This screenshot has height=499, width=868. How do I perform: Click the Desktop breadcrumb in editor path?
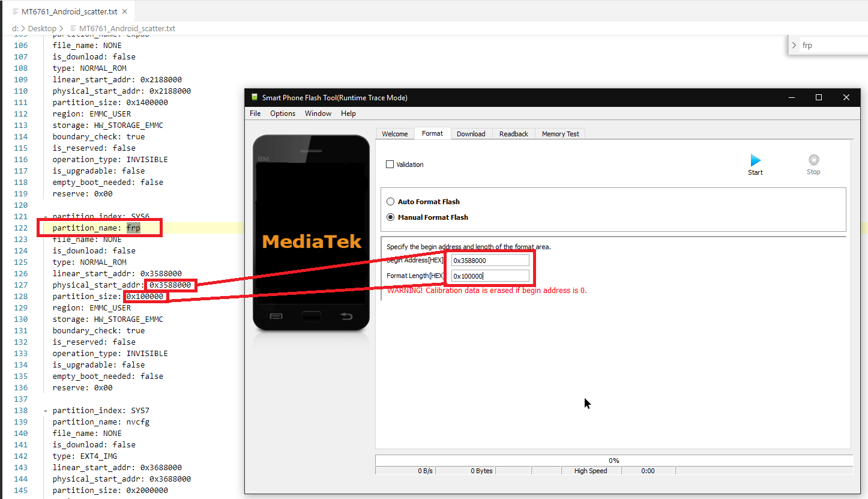click(x=42, y=28)
